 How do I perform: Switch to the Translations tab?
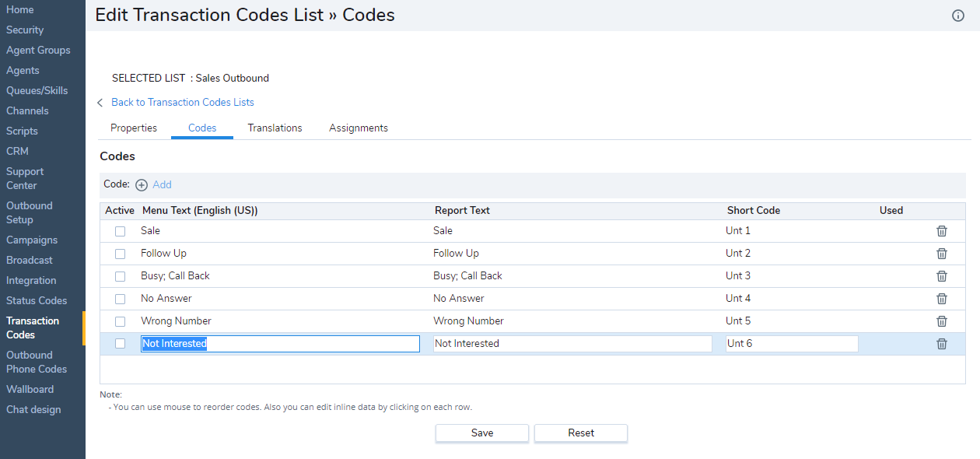(x=275, y=128)
